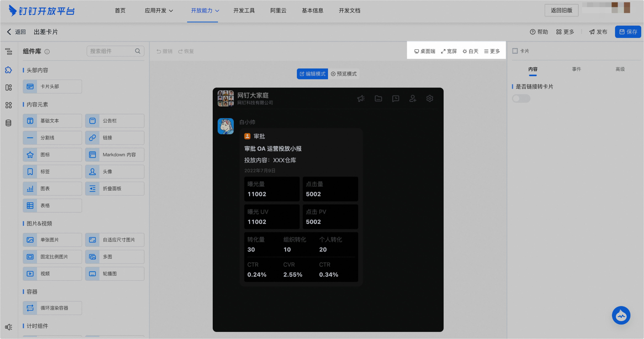Select the component library puzzle icon

(8, 70)
